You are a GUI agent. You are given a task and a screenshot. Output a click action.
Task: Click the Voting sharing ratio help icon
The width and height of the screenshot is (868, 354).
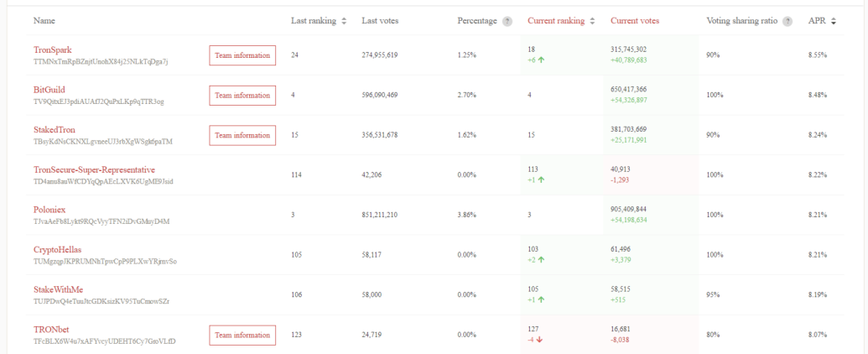tap(787, 22)
